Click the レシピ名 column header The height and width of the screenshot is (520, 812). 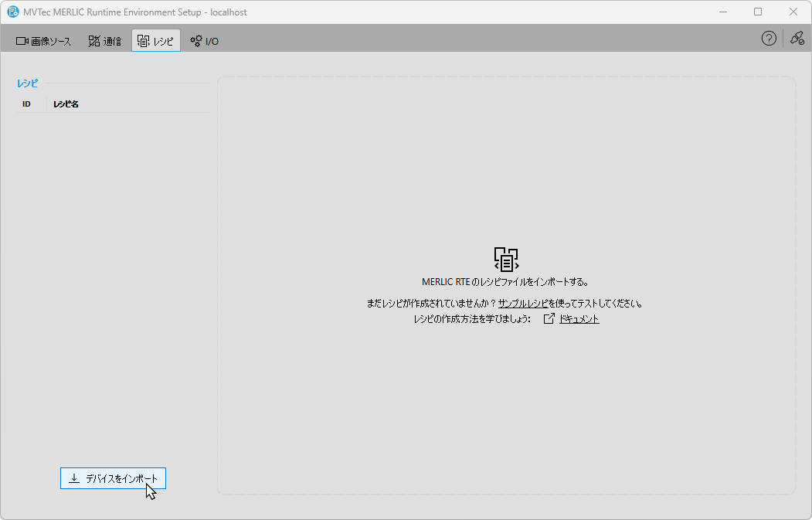tap(66, 104)
